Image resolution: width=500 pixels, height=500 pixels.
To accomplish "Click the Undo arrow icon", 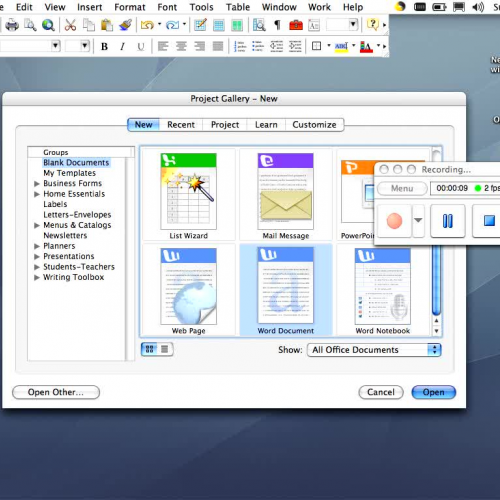I will 147,25.
